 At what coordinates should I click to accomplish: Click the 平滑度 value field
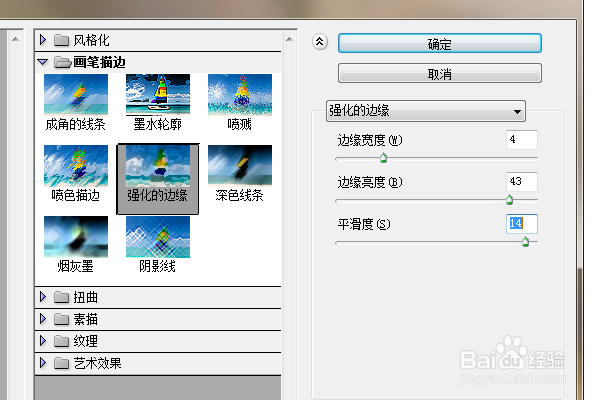522,224
